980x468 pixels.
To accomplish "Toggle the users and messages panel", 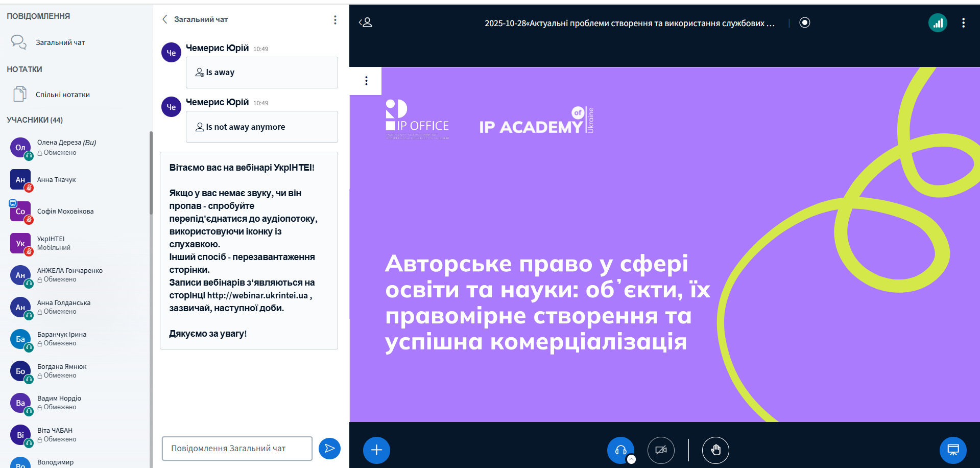I will point(366,22).
